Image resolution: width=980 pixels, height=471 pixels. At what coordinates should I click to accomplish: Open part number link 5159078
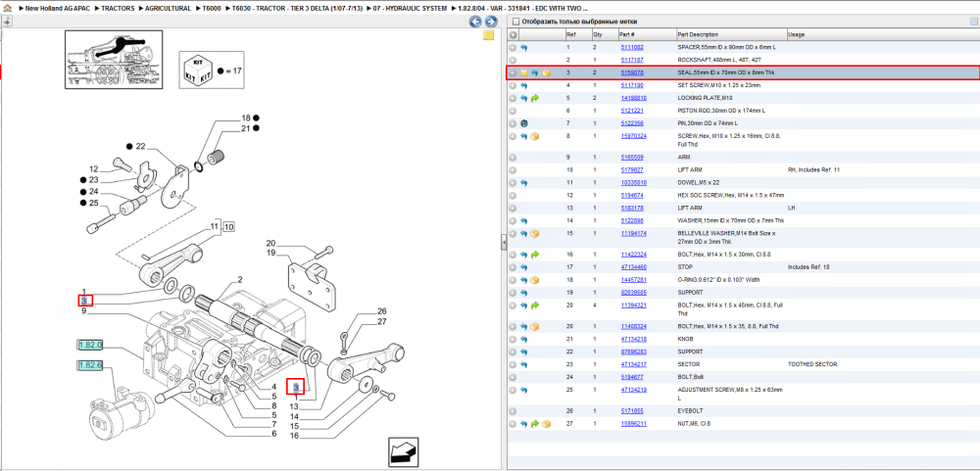click(632, 73)
